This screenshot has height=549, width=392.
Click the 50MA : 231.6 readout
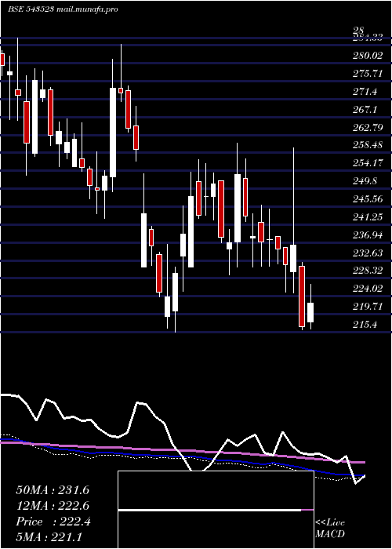click(53, 490)
